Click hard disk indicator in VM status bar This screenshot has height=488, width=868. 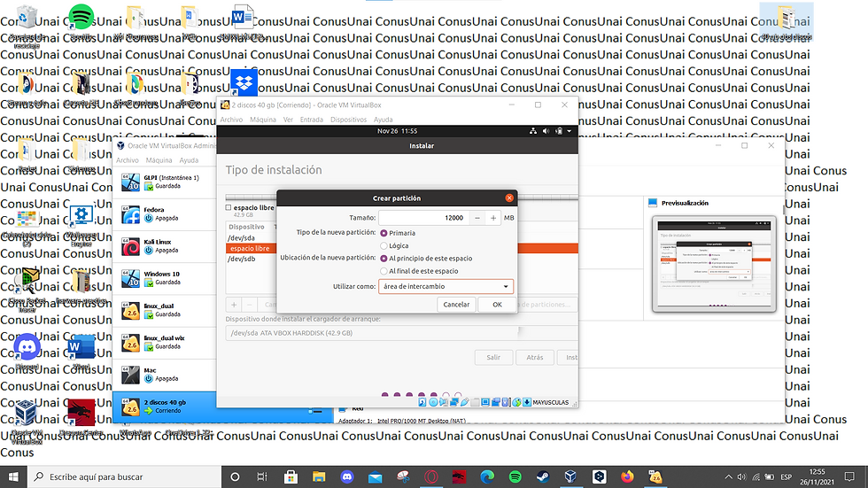click(422, 402)
